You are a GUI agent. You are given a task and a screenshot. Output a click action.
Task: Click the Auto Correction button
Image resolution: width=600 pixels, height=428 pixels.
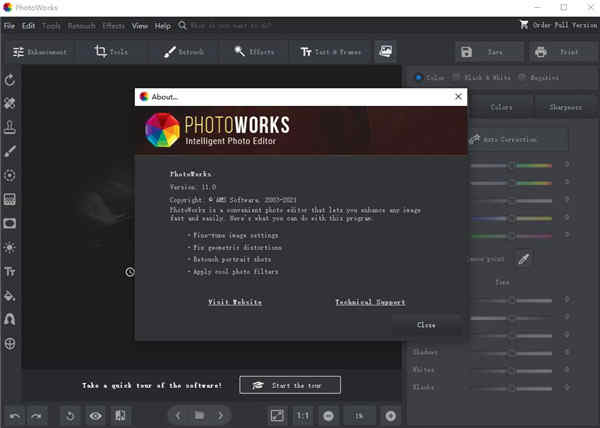[518, 140]
